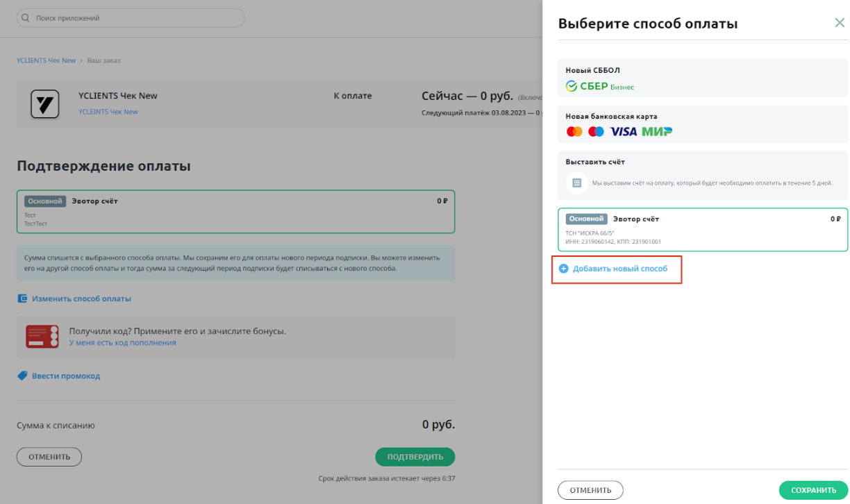Screen dimensions: 850x504
Task: Click the invoice document icon
Action: (x=576, y=183)
